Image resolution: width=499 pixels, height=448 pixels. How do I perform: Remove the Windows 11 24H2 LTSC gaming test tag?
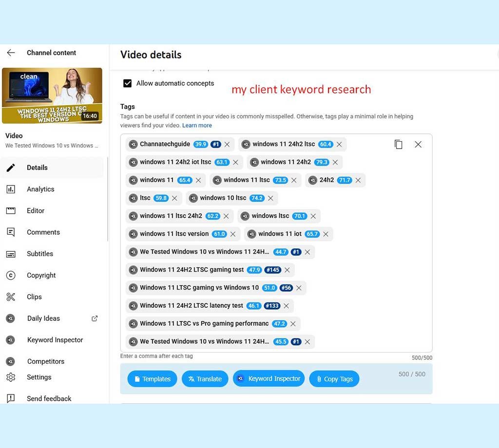point(287,270)
